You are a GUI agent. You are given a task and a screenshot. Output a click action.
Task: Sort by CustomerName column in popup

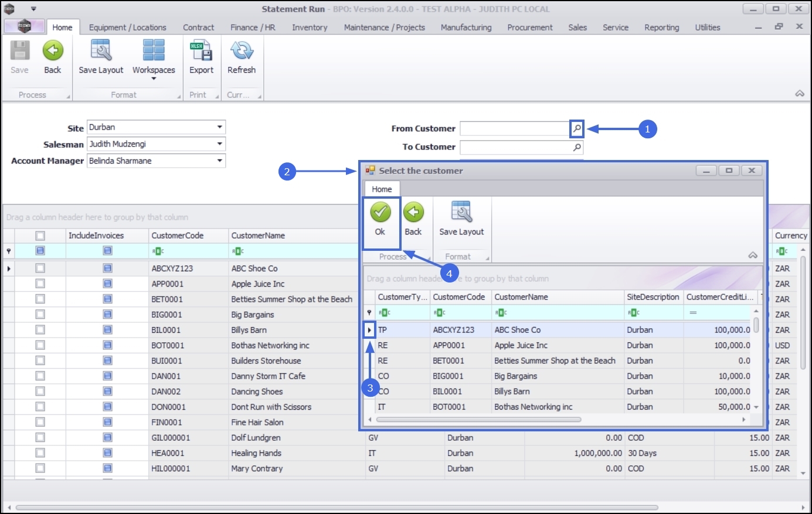[x=521, y=297]
